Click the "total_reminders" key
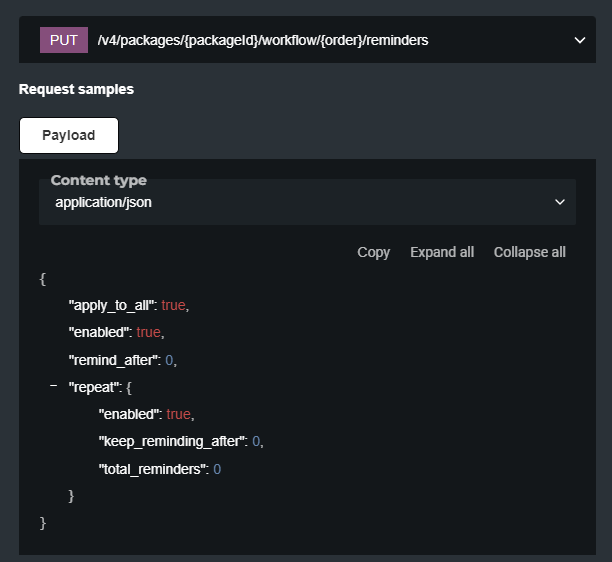The height and width of the screenshot is (562, 612). [152, 468]
